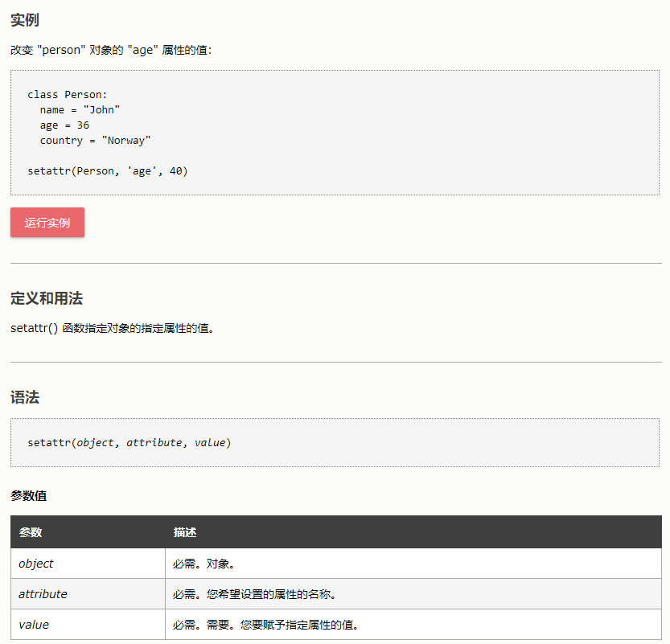Click the code line name = "John"

(x=80, y=110)
